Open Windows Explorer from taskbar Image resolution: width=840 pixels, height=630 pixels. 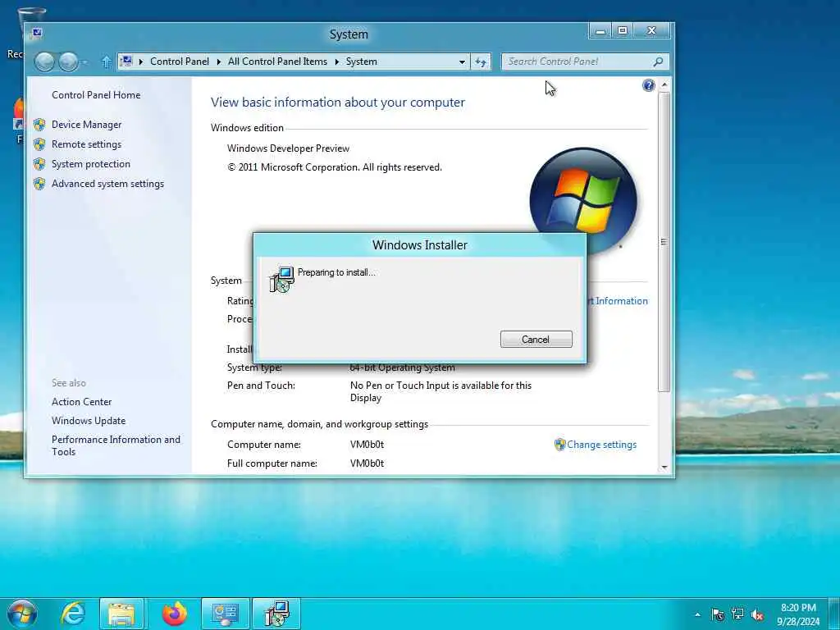[121, 614]
